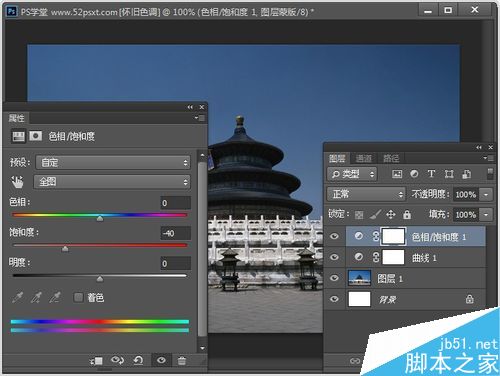Select the Properties tab

click(16, 118)
